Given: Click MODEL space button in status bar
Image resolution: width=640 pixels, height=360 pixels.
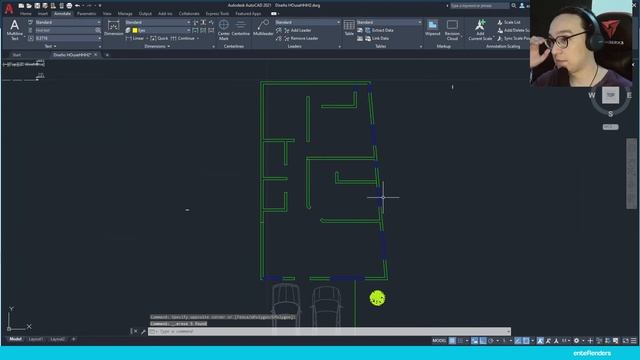Looking at the screenshot, I should tap(439, 340).
